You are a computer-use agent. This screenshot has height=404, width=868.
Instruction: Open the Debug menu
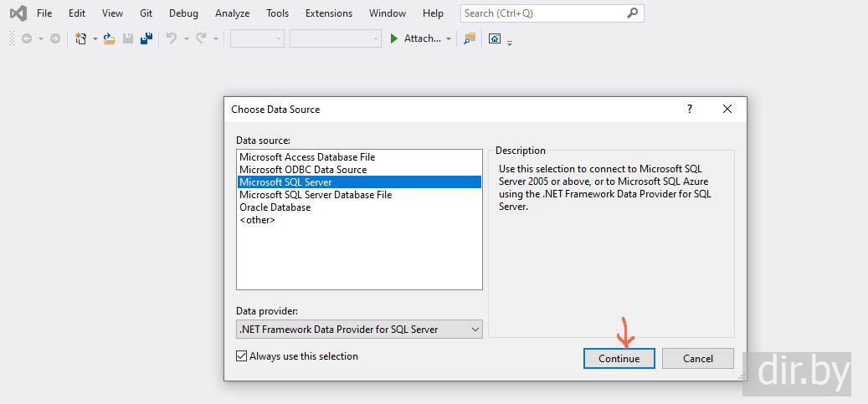click(x=183, y=13)
